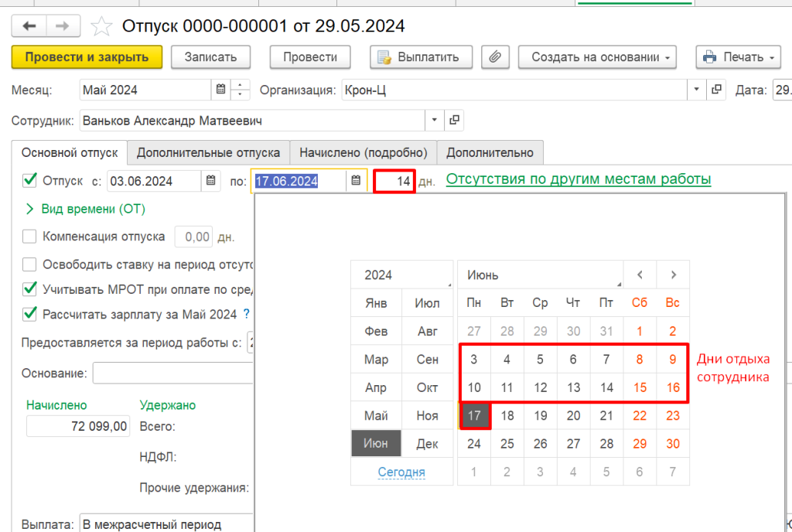Click Провести и закрыть button
792x532 pixels.
tap(87, 57)
